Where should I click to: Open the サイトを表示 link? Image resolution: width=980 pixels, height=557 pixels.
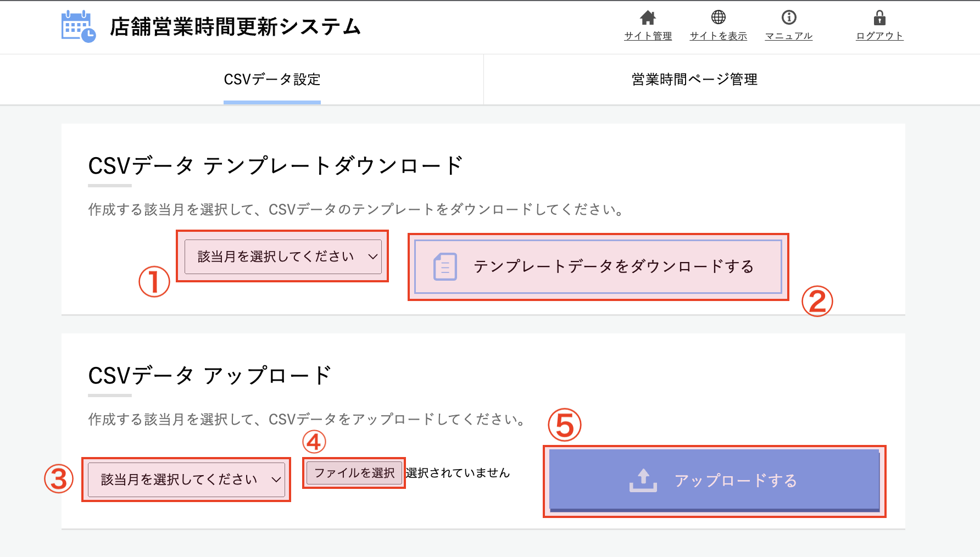click(719, 36)
